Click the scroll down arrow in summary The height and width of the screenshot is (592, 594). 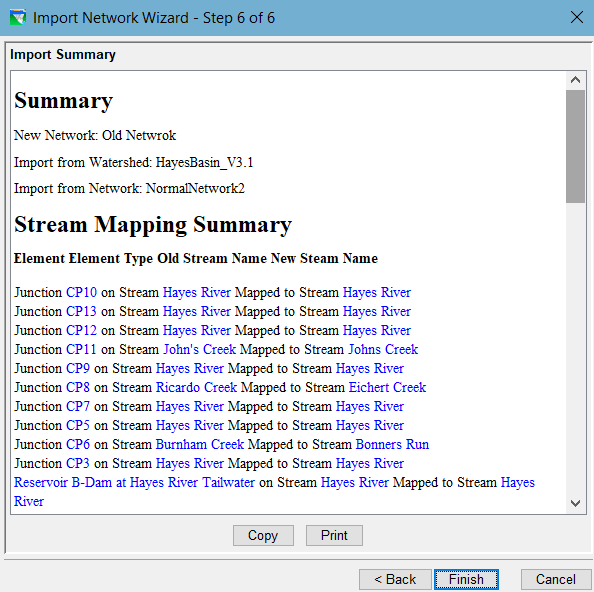tap(575, 503)
